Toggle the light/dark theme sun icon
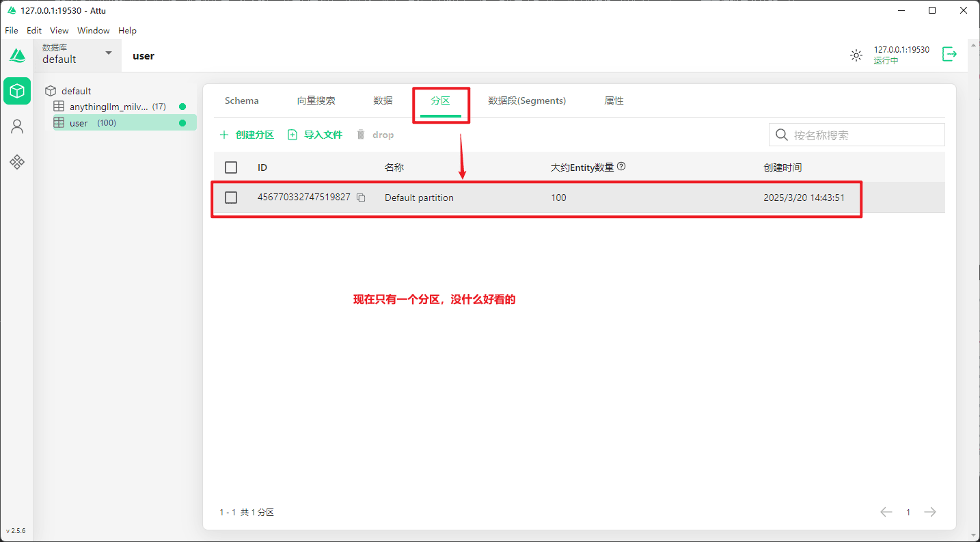980x542 pixels. click(856, 55)
